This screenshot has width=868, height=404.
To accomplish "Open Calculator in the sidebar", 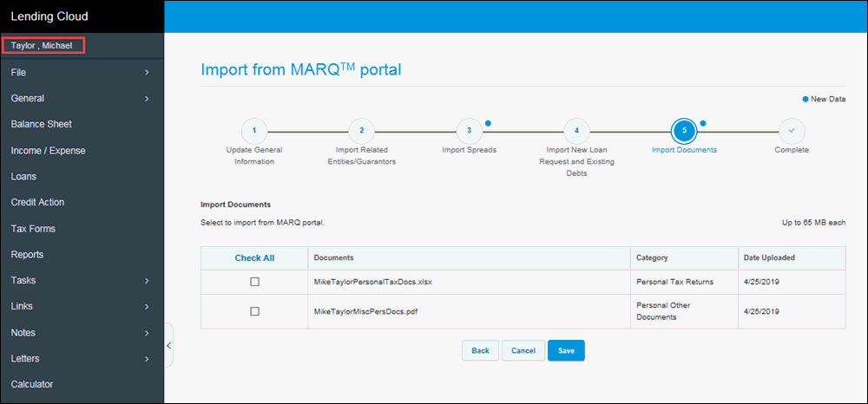I will tap(32, 384).
